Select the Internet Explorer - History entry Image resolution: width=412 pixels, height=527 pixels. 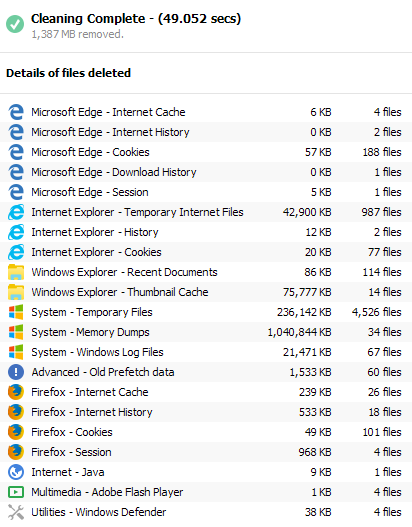[206, 232]
